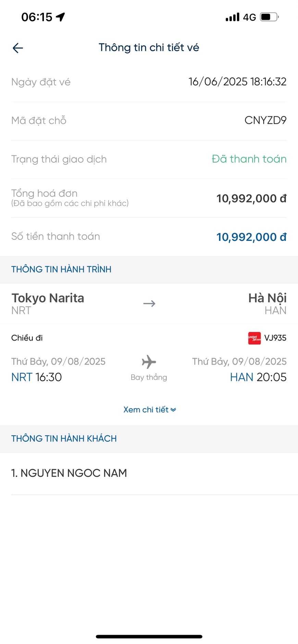Image resolution: width=298 pixels, height=644 pixels.
Task: Tap the back arrow icon
Action: point(18,48)
